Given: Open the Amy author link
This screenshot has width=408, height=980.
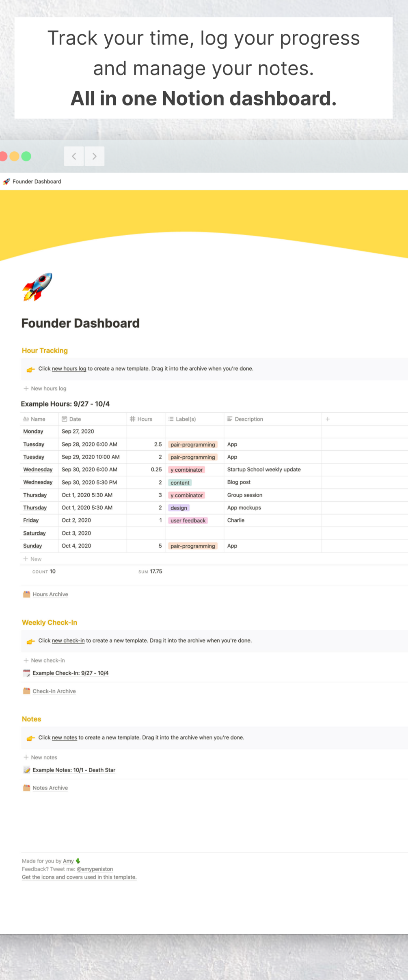Looking at the screenshot, I should [68, 861].
